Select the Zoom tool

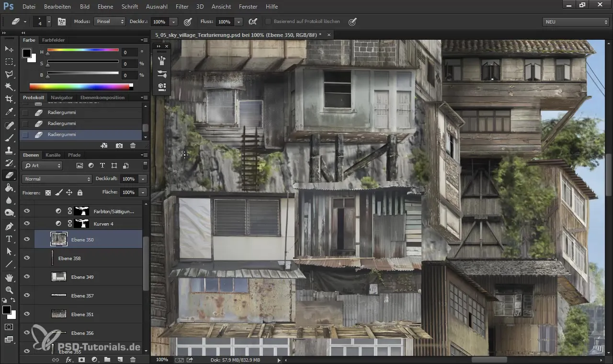[9, 290]
